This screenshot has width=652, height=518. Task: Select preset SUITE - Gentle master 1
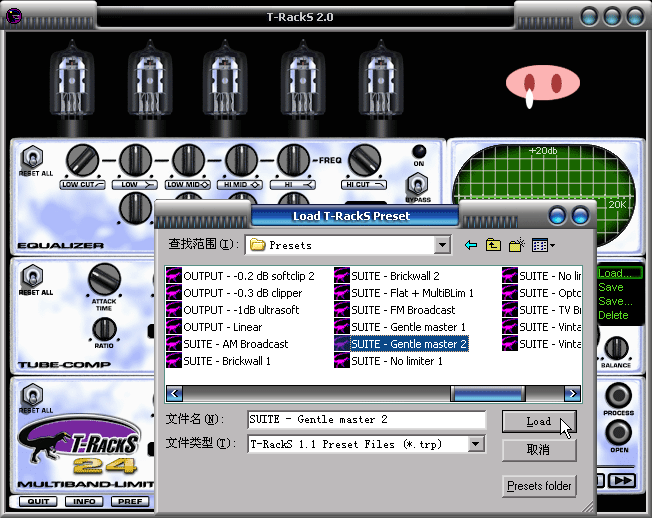pyautogui.click(x=400, y=327)
